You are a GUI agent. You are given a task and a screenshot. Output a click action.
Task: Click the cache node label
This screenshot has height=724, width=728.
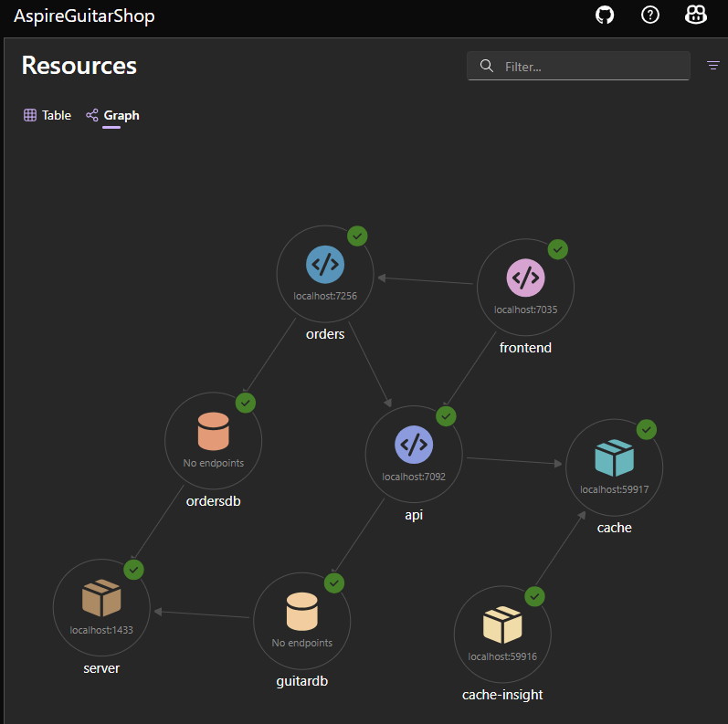614,528
